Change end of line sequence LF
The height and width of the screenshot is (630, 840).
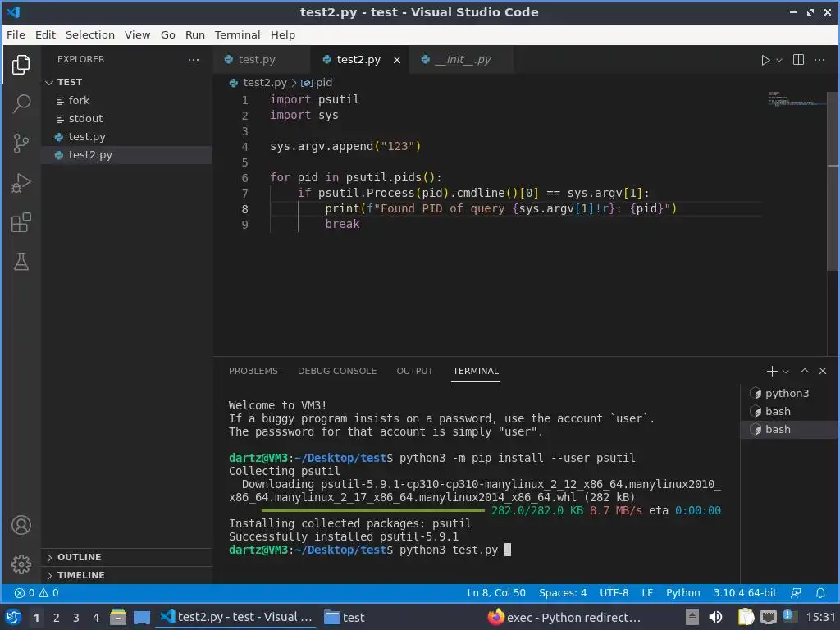click(647, 593)
